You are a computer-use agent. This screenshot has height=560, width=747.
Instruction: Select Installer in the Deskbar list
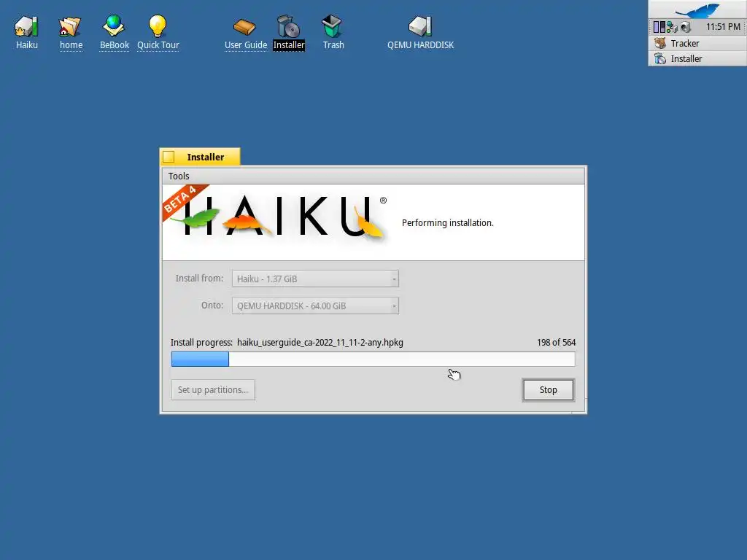click(697, 58)
